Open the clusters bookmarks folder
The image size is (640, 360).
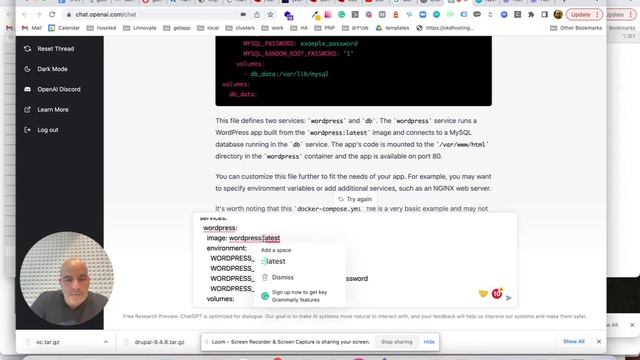tap(240, 28)
